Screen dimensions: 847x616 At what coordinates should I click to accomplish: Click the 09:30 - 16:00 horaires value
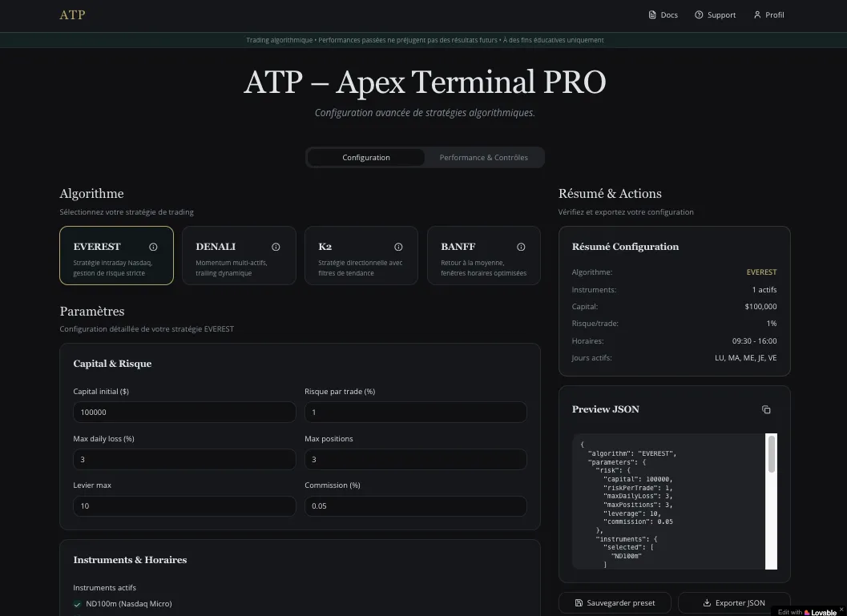pos(754,341)
